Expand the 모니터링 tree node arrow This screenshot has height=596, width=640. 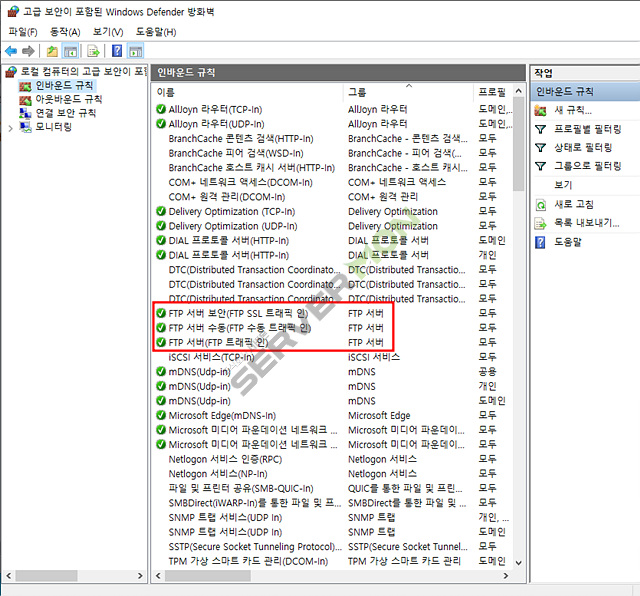(10, 128)
